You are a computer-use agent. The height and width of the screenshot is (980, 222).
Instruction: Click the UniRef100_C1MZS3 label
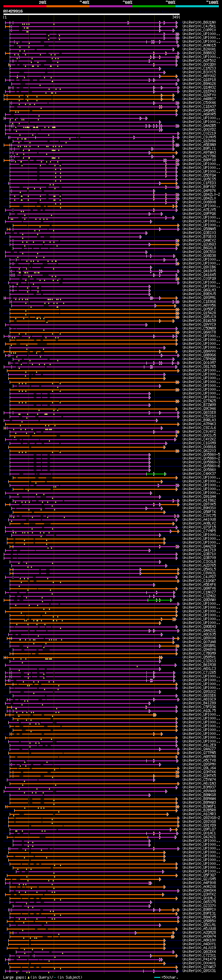(x=199, y=68)
